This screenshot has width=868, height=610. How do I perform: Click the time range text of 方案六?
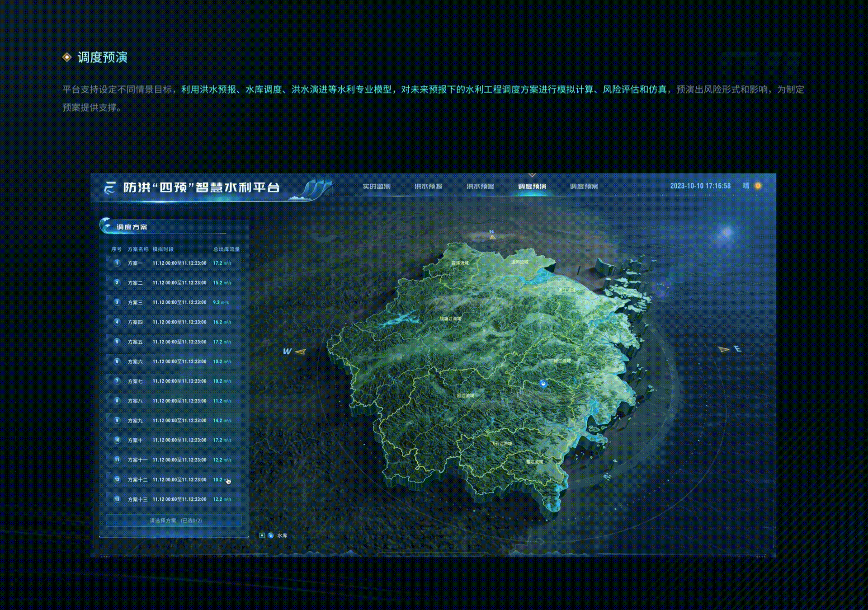(179, 361)
